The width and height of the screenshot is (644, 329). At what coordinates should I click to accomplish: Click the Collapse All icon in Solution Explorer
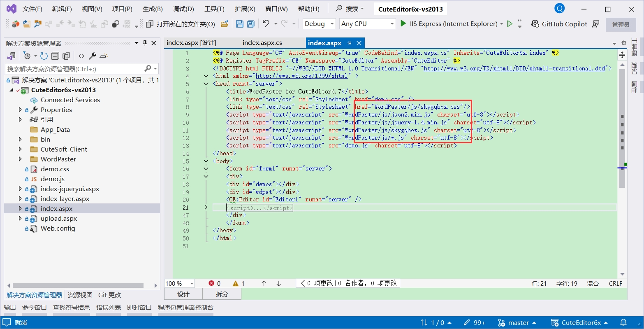(x=55, y=56)
